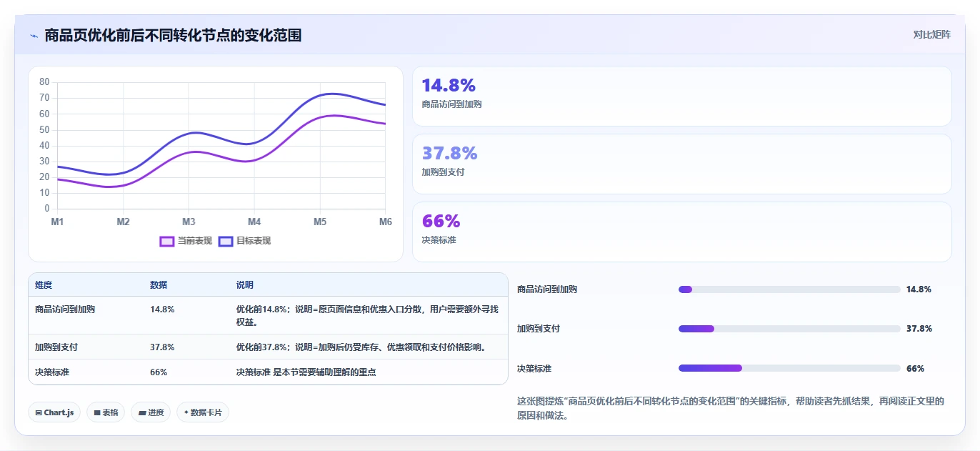Click the 说明 column header
The width and height of the screenshot is (980, 451).
coord(245,285)
